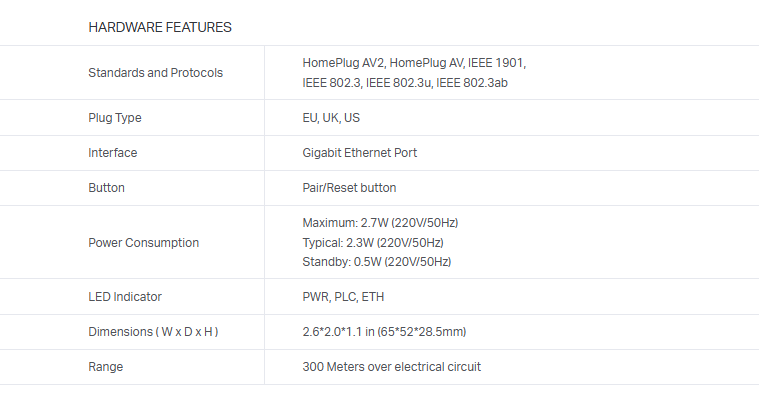The height and width of the screenshot is (400, 761).
Task: Click the EU, UK, US value
Action: point(331,118)
